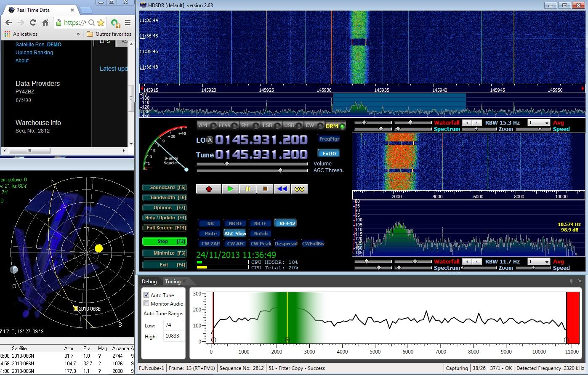Switch to the Debug tab
Image resolution: width=588 pixels, height=375 pixels.
[x=149, y=282]
